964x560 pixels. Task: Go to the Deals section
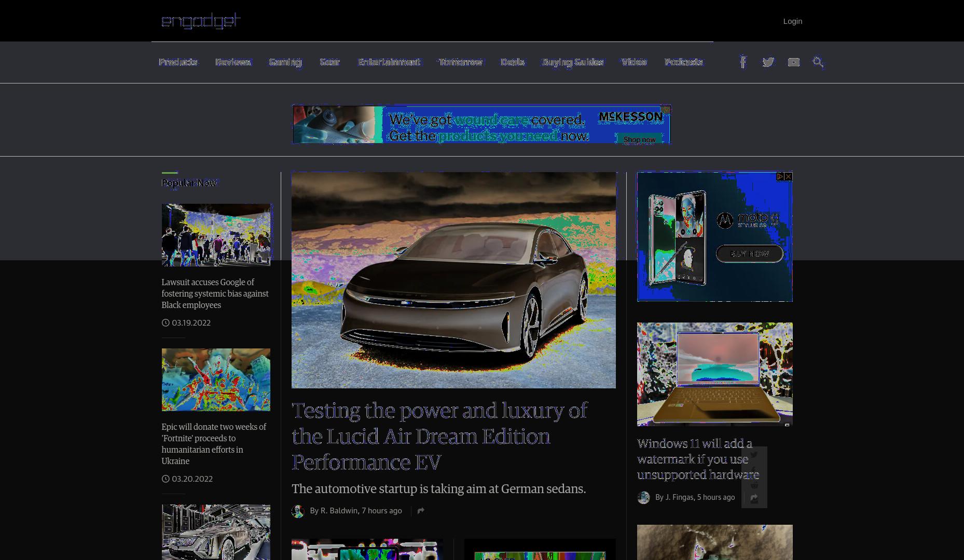pyautogui.click(x=512, y=62)
